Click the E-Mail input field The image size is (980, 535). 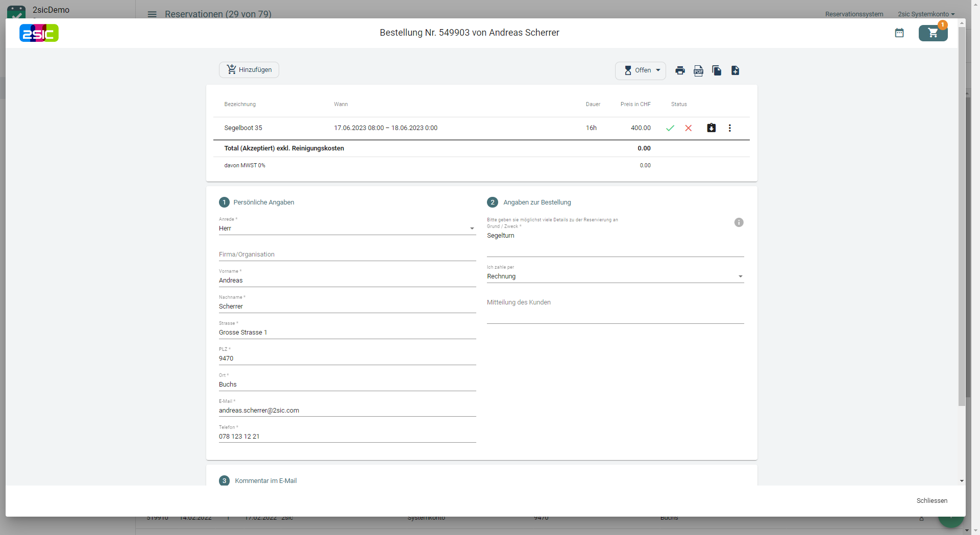point(347,411)
